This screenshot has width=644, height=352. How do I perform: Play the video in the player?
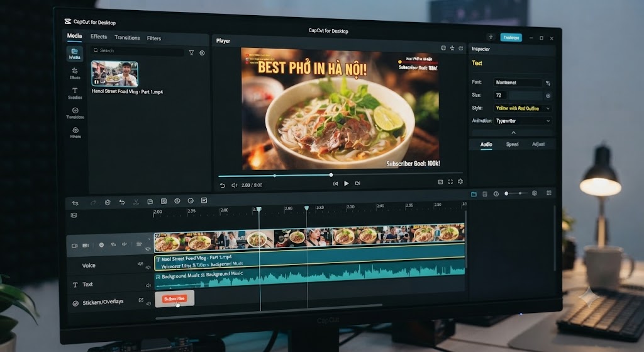347,183
